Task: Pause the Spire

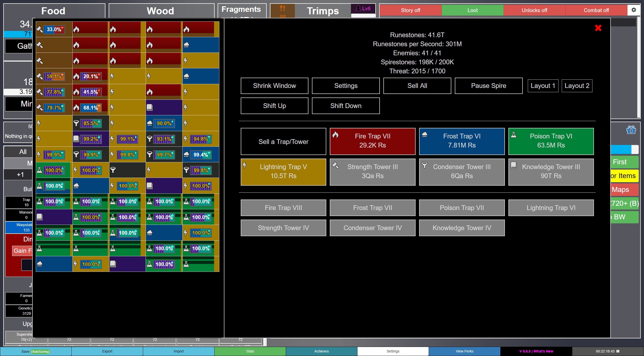Action: [488, 86]
